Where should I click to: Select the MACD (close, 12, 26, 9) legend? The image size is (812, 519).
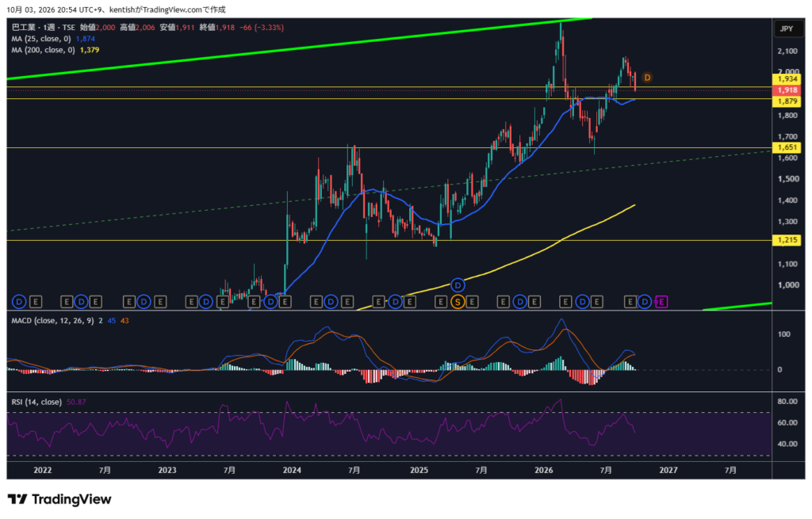53,321
